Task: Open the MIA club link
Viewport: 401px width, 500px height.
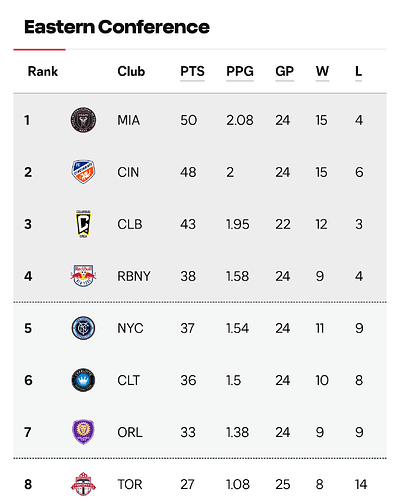Action: tap(128, 120)
